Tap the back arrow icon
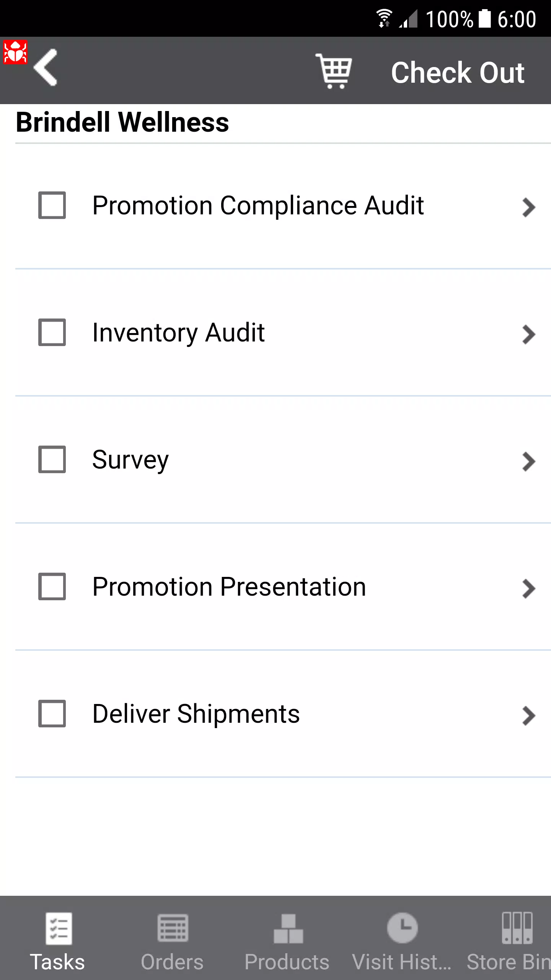551x980 pixels. pyautogui.click(x=46, y=67)
